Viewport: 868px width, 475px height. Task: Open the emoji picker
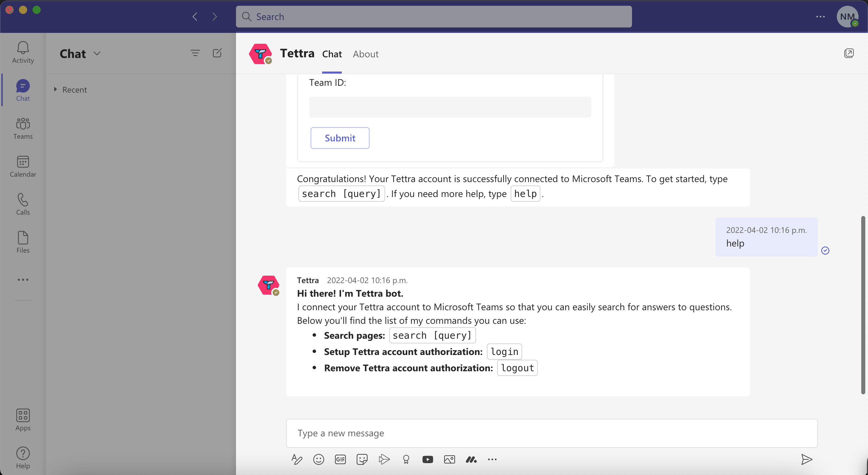[319, 459]
